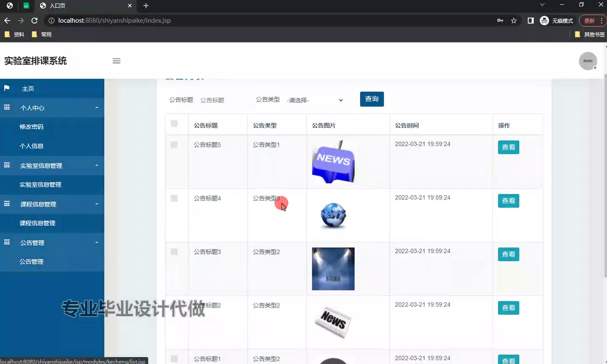Collapse the 个人中心 menu group
The height and width of the screenshot is (364, 607).
click(97, 107)
